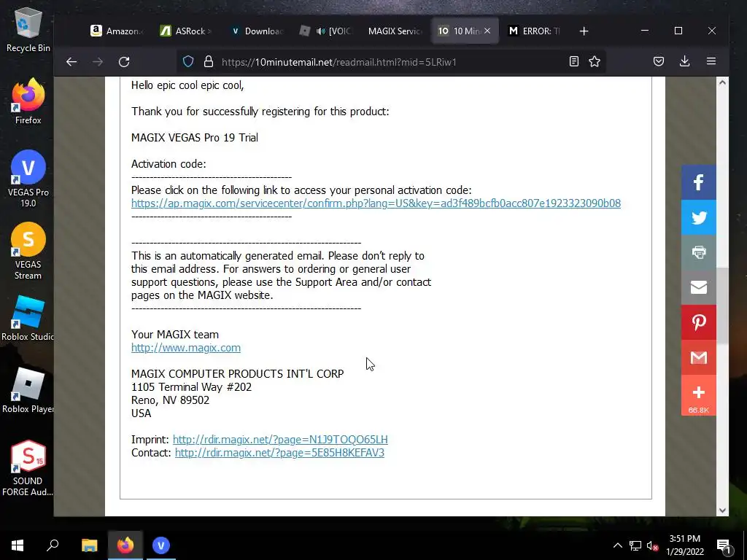Share the page on Facebook
Screen dimensions: 747x560
click(698, 182)
